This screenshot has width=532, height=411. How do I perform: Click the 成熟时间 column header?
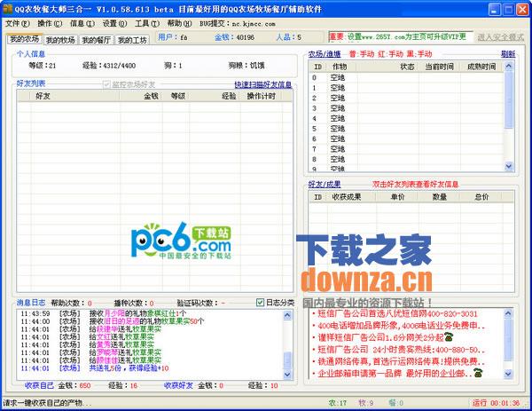point(481,67)
